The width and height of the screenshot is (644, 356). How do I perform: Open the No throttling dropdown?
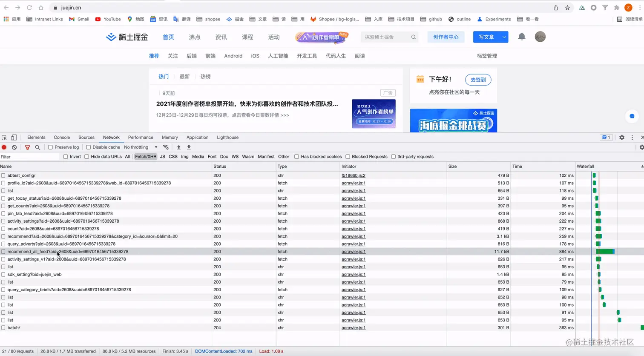pyautogui.click(x=141, y=147)
